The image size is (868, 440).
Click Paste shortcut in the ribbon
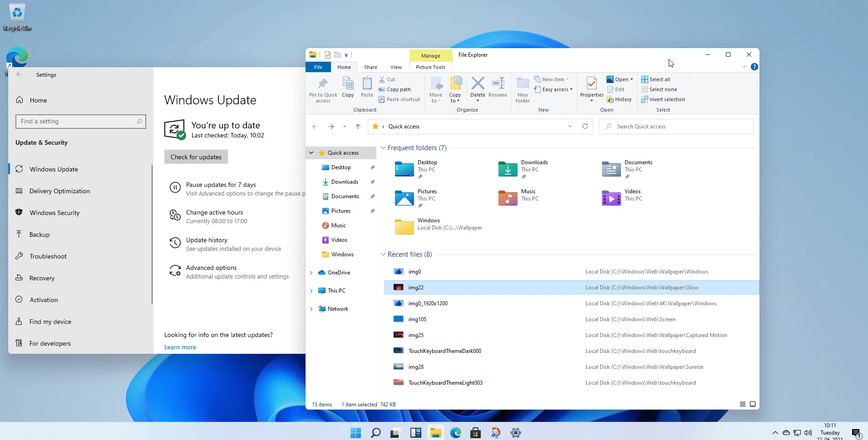click(x=399, y=99)
